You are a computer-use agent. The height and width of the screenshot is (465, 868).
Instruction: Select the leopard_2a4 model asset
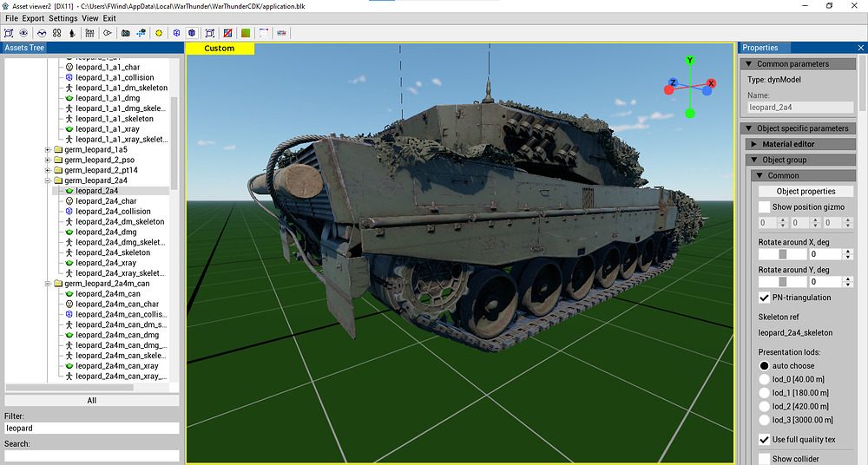97,191
